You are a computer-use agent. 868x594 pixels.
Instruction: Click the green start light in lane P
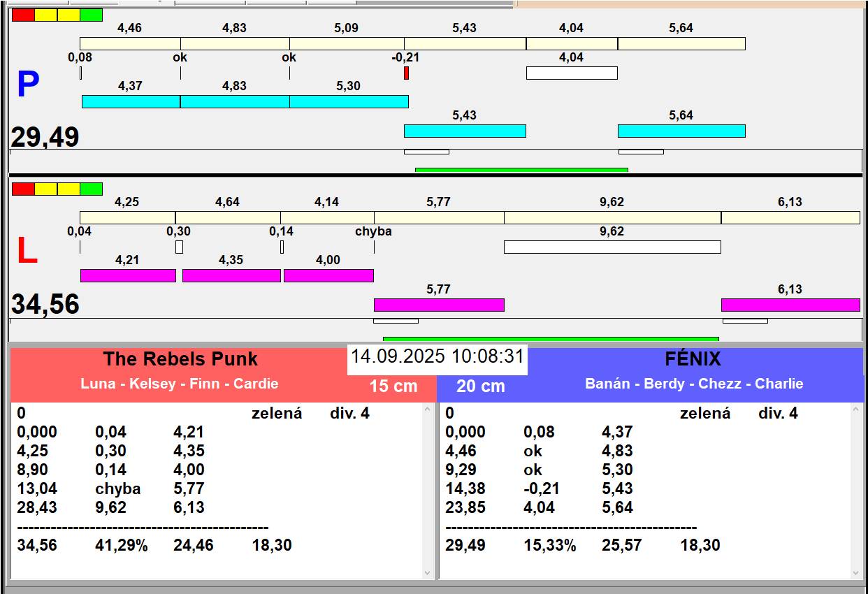click(x=91, y=15)
